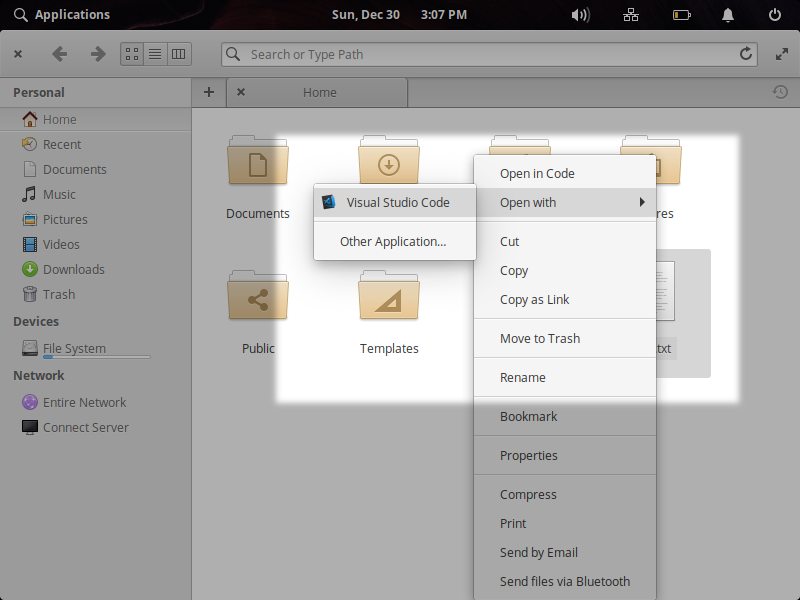Choose Send by Email

(x=565, y=553)
